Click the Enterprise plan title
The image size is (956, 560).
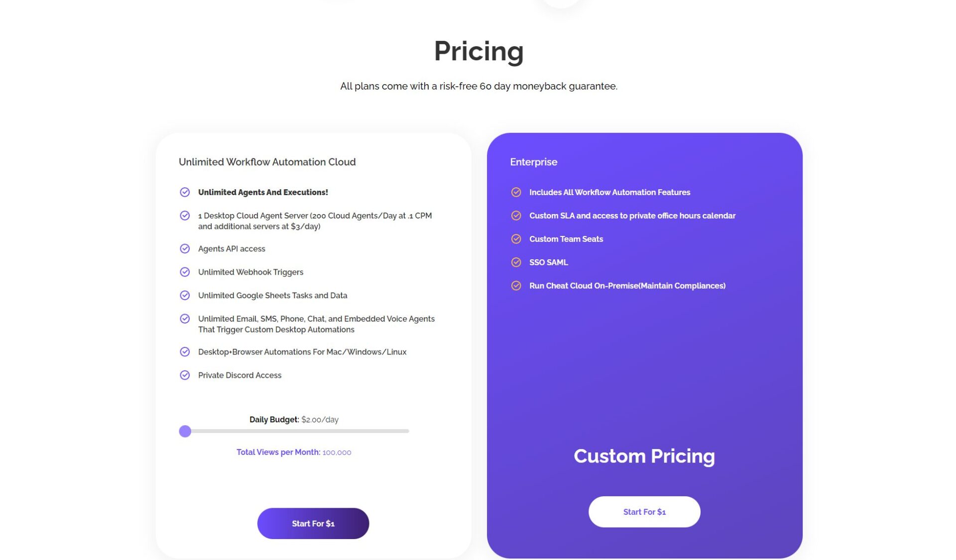point(533,162)
